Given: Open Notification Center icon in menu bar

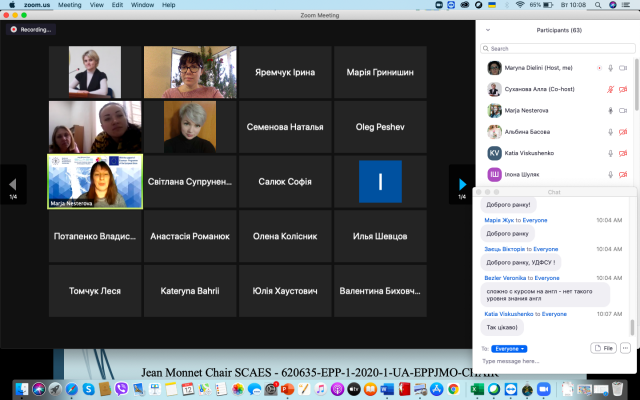Looking at the screenshot, I should click(626, 5).
